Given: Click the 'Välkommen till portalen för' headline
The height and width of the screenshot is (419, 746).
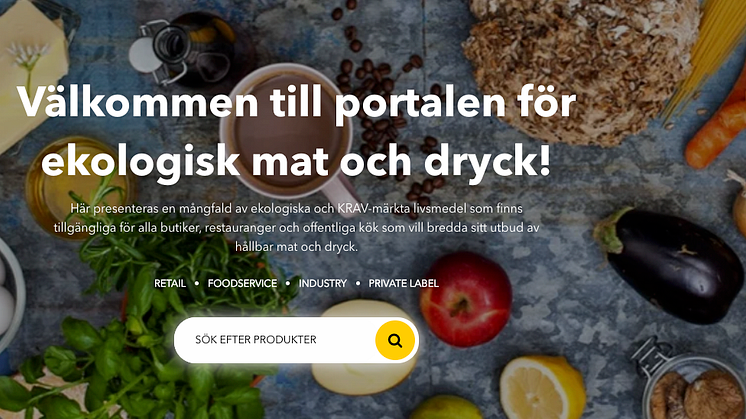Looking at the screenshot, I should [296, 102].
